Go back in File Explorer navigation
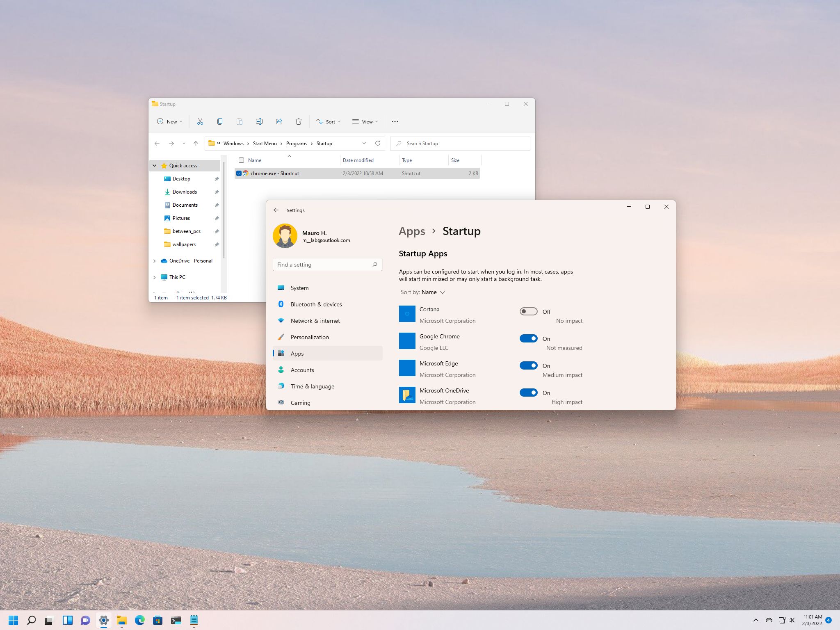This screenshot has width=840, height=630. pyautogui.click(x=157, y=144)
